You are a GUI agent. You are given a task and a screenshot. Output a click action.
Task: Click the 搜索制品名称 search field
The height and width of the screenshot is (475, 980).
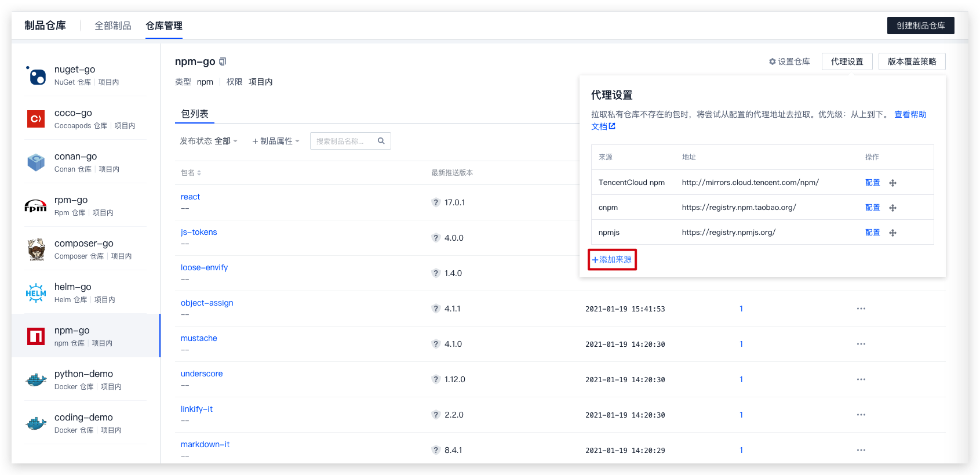coord(350,141)
